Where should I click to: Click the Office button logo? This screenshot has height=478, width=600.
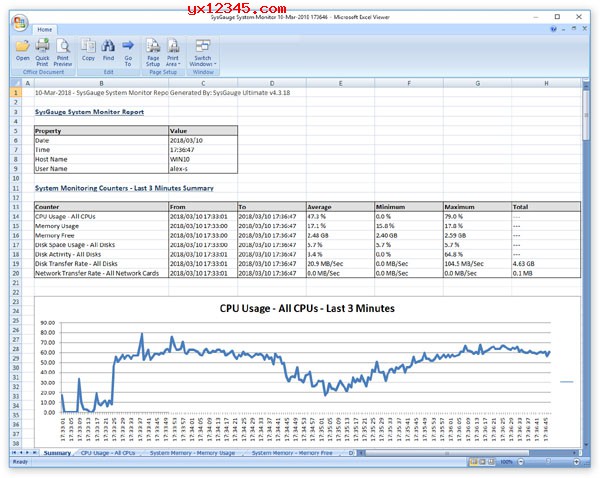(20, 23)
